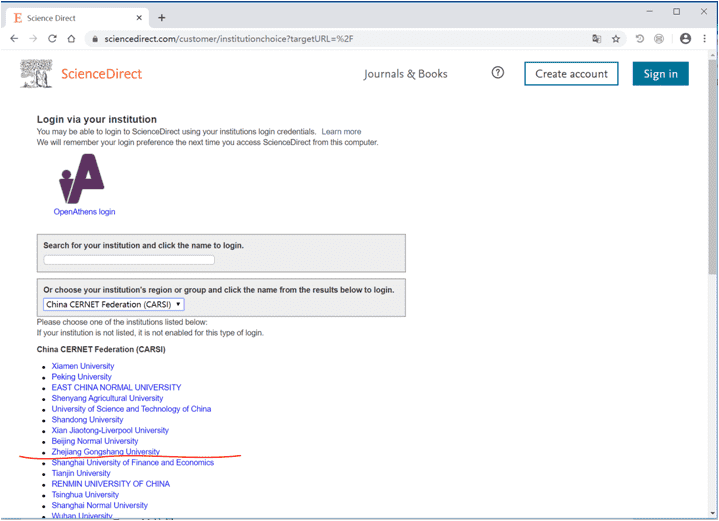Click the translate page icon in address bar
Image resolution: width=719 pixels, height=521 pixels.
click(x=597, y=39)
